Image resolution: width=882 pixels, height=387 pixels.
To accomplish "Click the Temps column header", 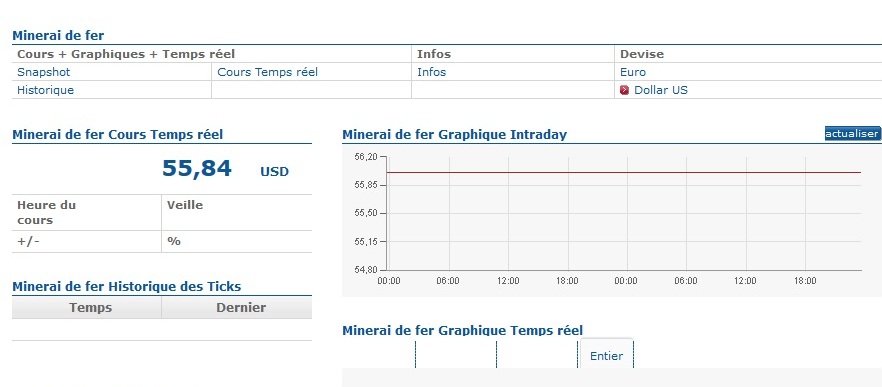I will click(x=91, y=308).
